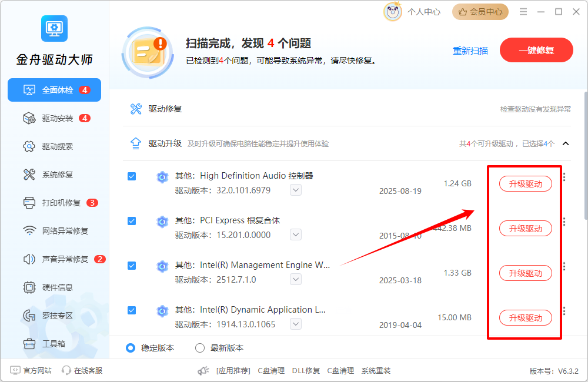Image resolution: width=588 pixels, height=382 pixels.
Task: Click the 驱动修复 wrench icon
Action: click(136, 109)
